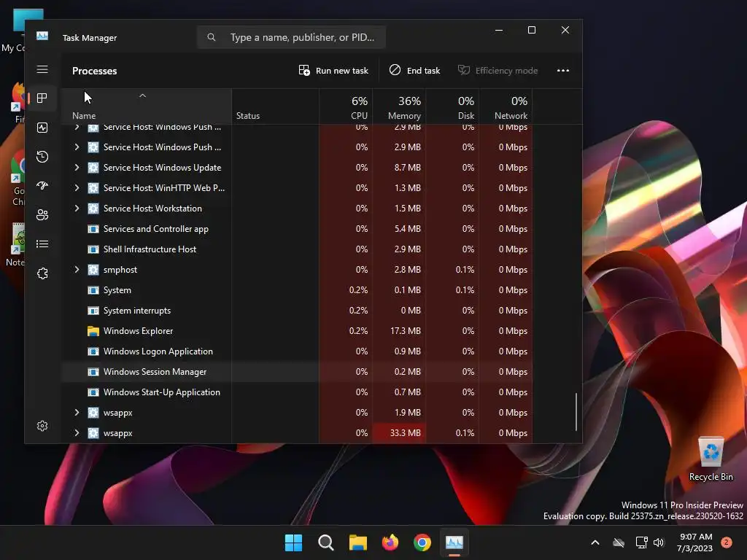
Task: Click the 17.3 MB memory value
Action: coord(406,331)
